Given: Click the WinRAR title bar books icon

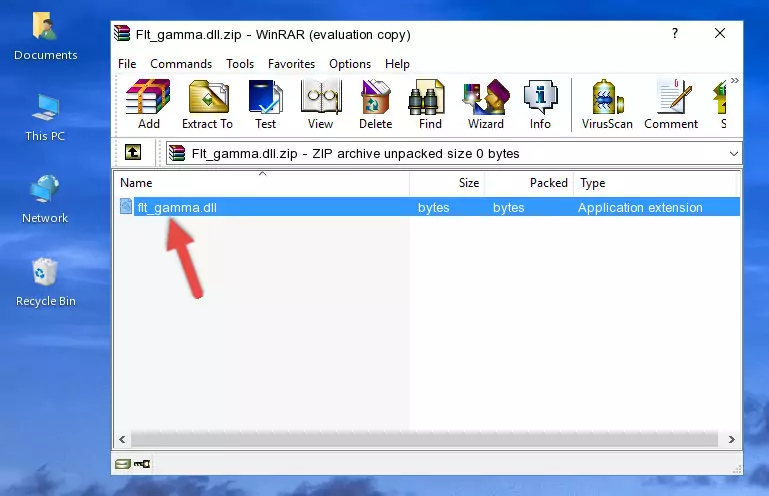Looking at the screenshot, I should 122,34.
